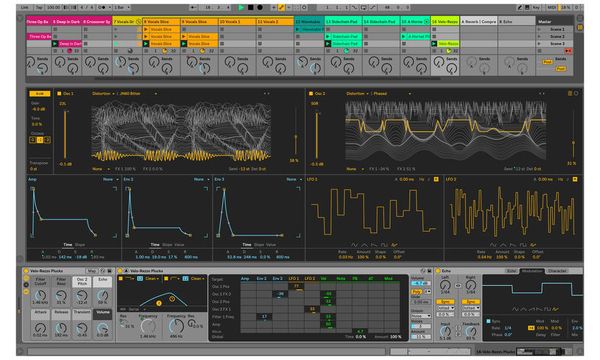Screen dimensions: 600x360
Task: Open Filter 1 Clean circuit dropdown
Action: tap(152, 279)
